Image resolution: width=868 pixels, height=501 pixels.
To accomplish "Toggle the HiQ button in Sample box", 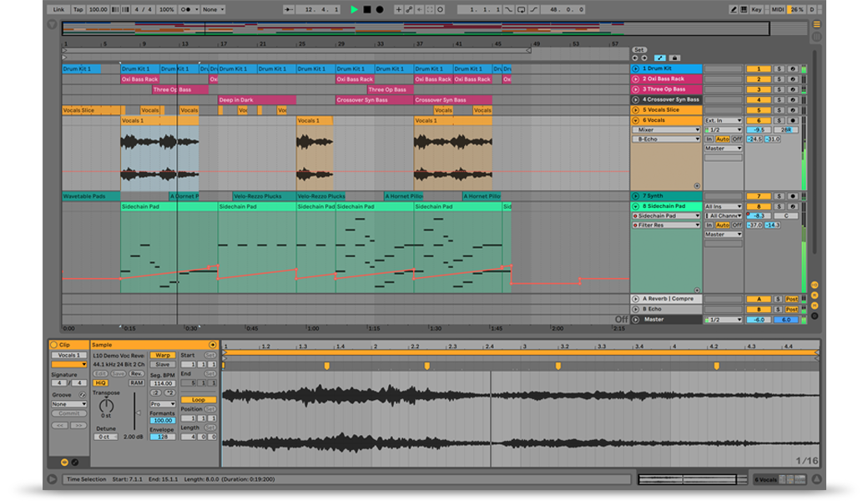I will (x=100, y=382).
